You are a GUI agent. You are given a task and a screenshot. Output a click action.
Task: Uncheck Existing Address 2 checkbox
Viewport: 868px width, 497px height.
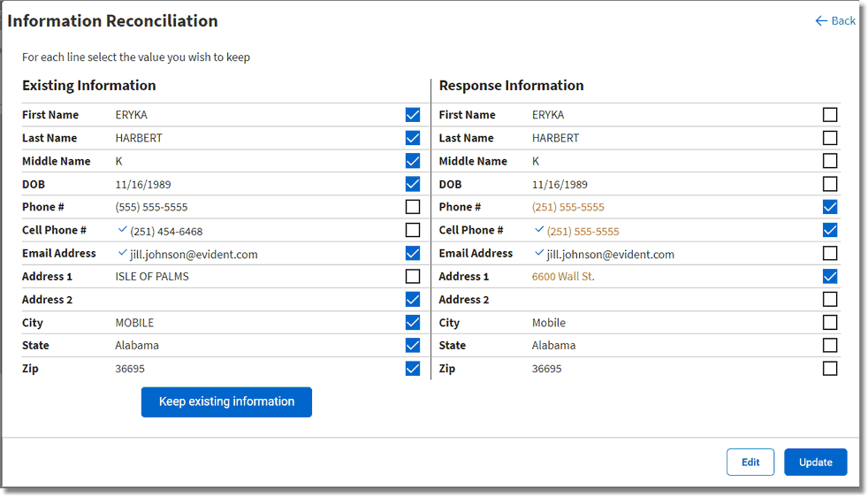point(413,299)
